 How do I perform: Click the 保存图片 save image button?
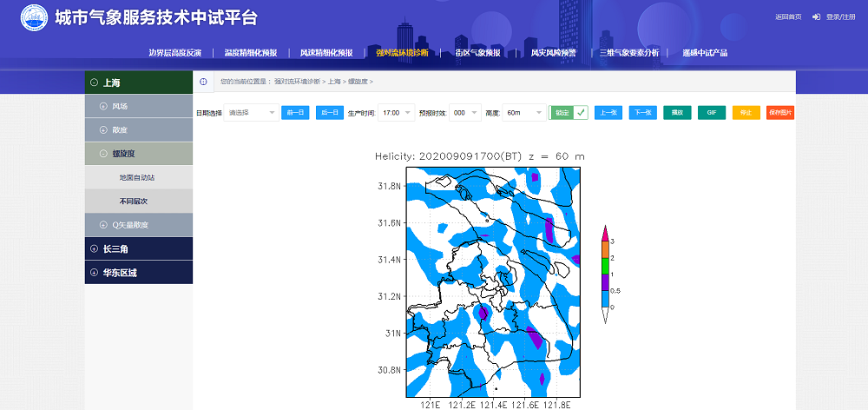coord(780,112)
